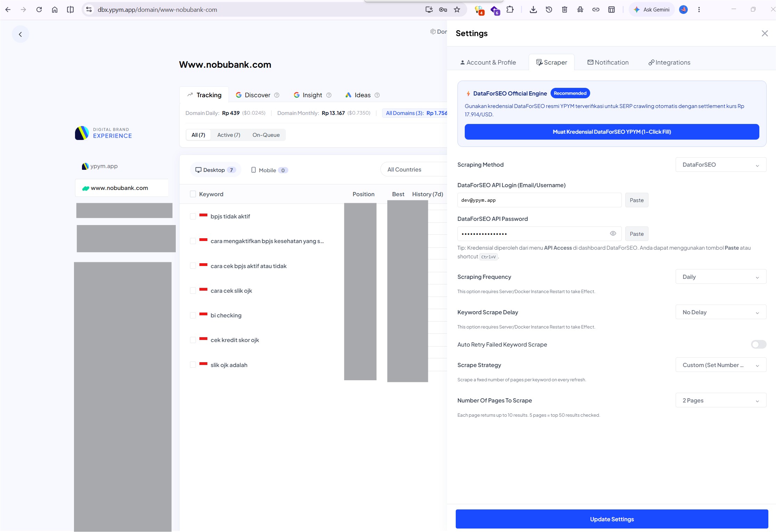
Task: Bookmark this page with the star icon
Action: 457,10
